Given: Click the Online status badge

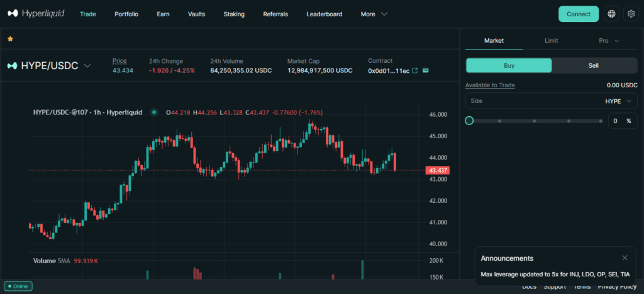Looking at the screenshot, I should coord(18,286).
